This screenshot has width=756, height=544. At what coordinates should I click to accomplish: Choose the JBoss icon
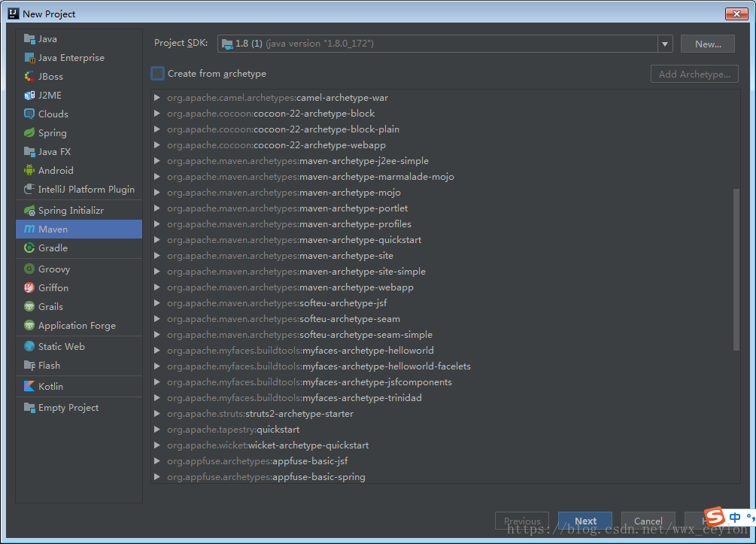tap(29, 77)
